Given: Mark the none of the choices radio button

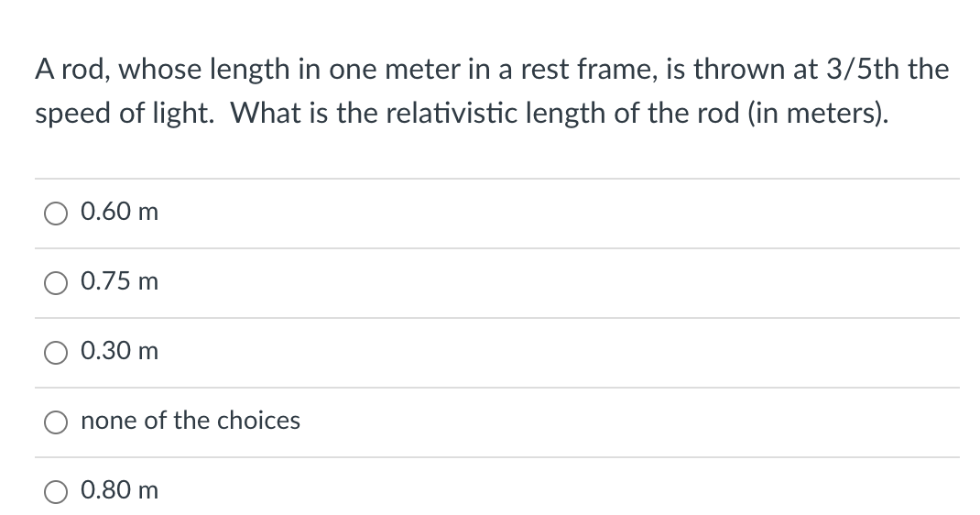Looking at the screenshot, I should 56,422.
